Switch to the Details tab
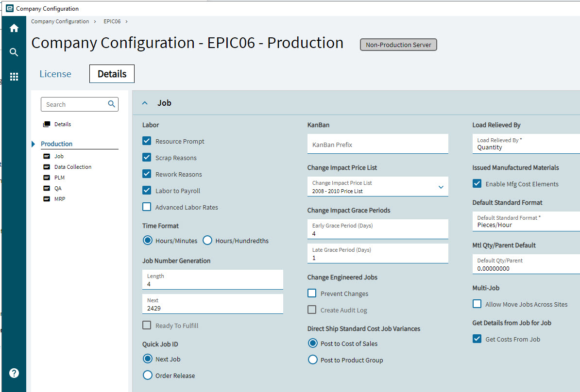The height and width of the screenshot is (392, 580). [112, 74]
